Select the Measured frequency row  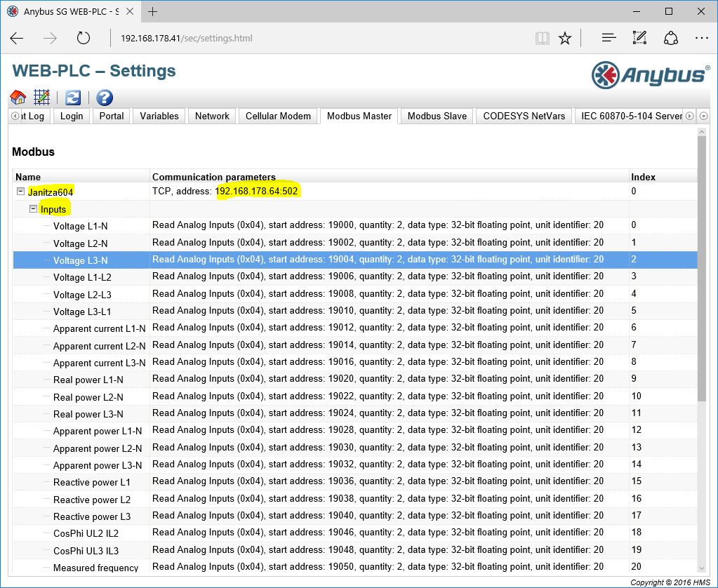[355, 568]
